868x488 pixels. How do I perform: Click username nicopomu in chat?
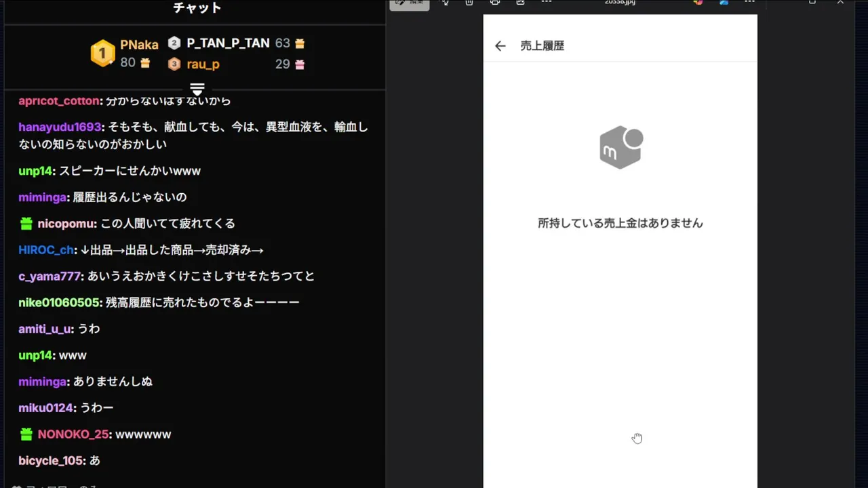(67, 224)
